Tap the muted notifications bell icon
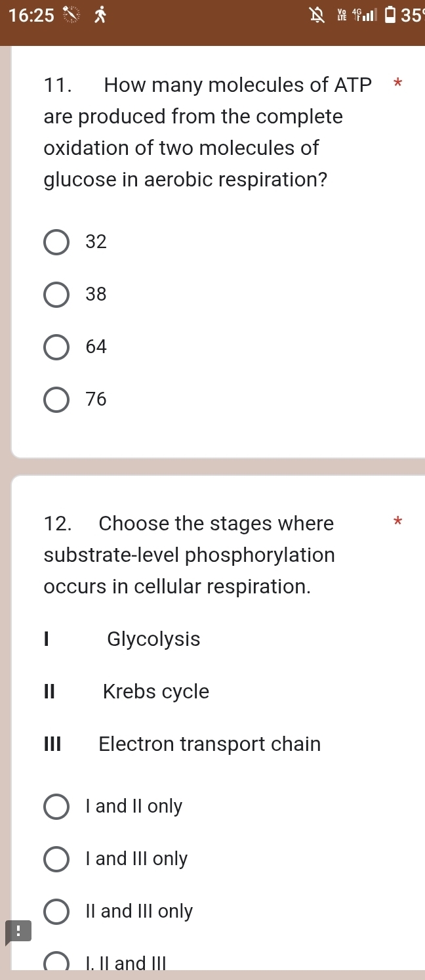Screen dimensions: 425x980 click(317, 14)
